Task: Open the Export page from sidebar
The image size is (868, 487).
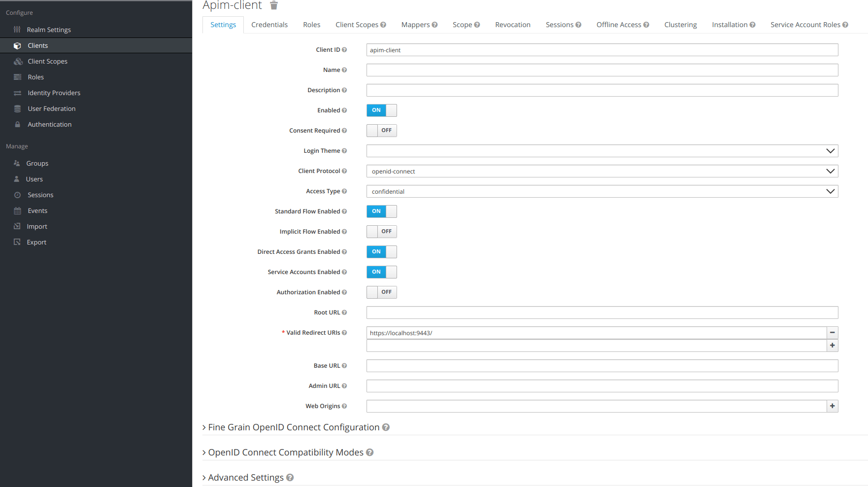Action: pyautogui.click(x=36, y=242)
